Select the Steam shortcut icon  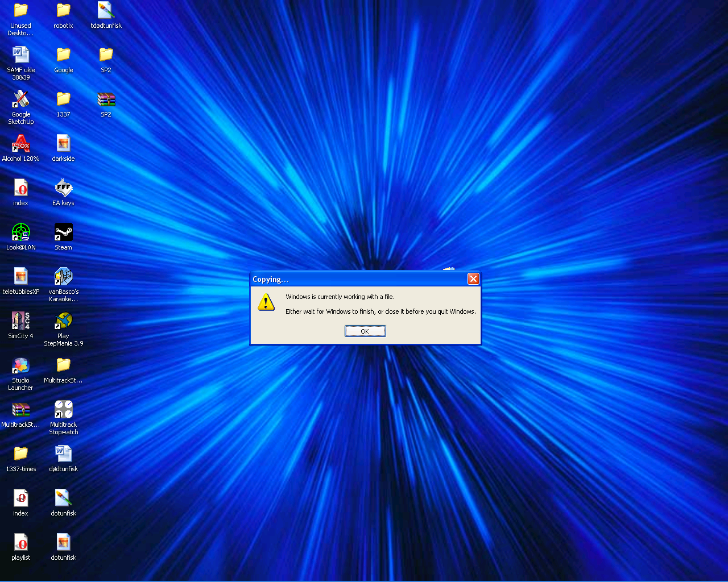(63, 232)
